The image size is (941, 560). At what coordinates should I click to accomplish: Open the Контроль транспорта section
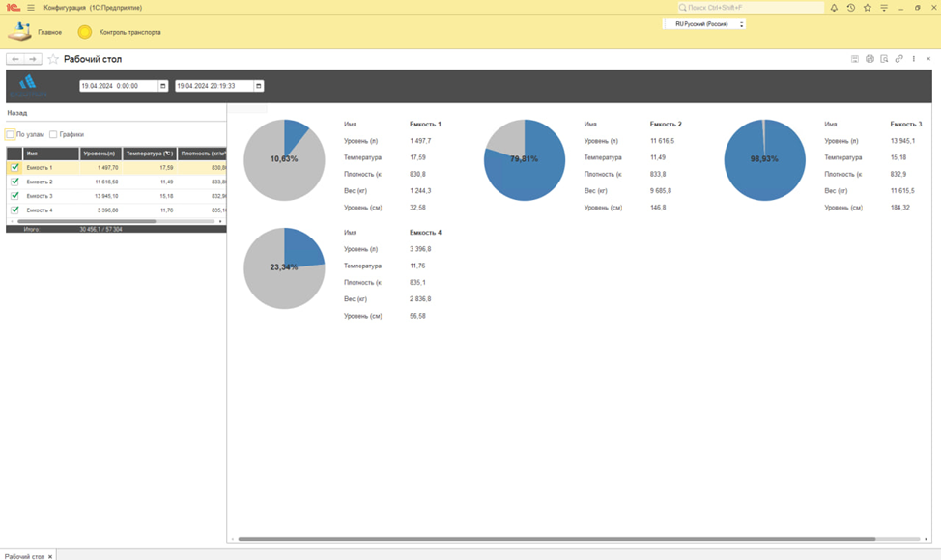click(129, 33)
